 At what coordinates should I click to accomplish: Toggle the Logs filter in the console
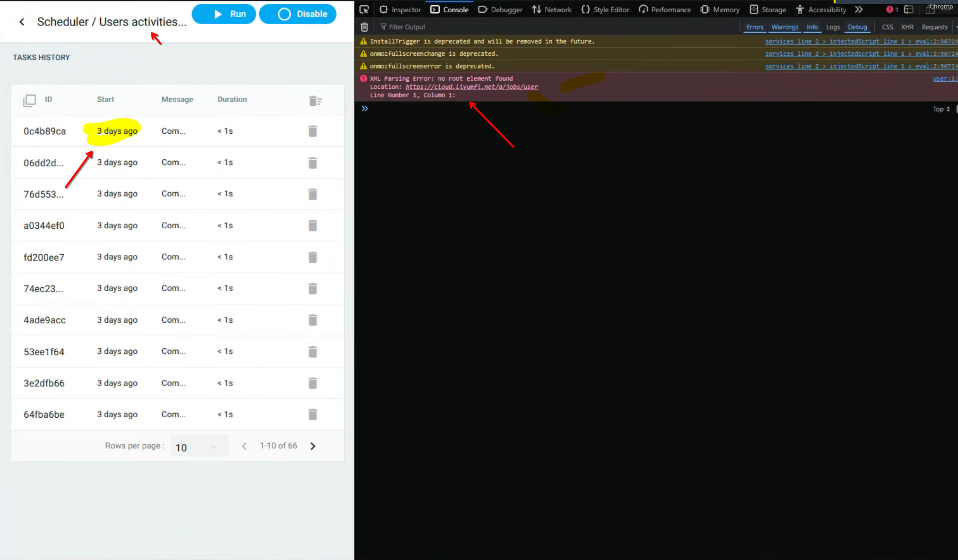coord(833,27)
